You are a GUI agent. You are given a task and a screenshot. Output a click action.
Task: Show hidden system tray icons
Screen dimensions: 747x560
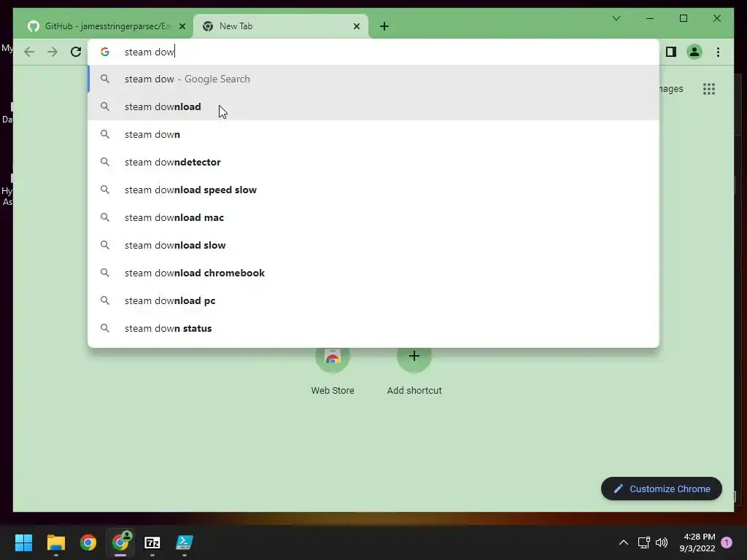pyautogui.click(x=623, y=542)
